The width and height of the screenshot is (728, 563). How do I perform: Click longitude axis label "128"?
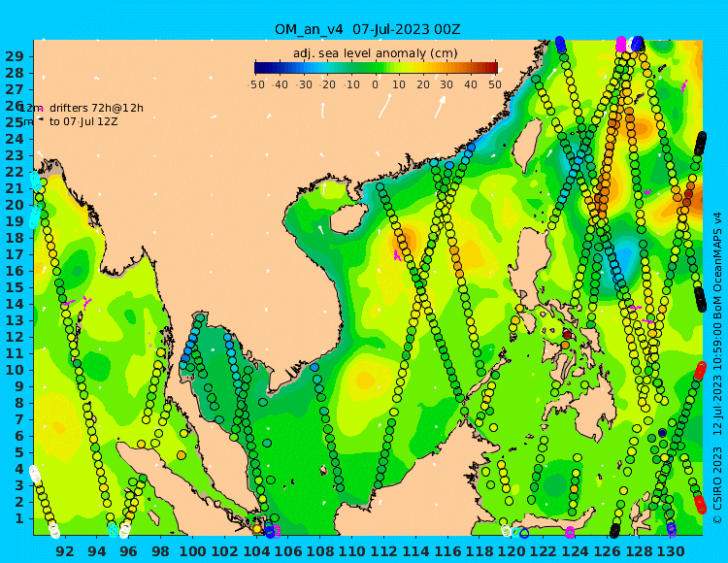[639, 551]
